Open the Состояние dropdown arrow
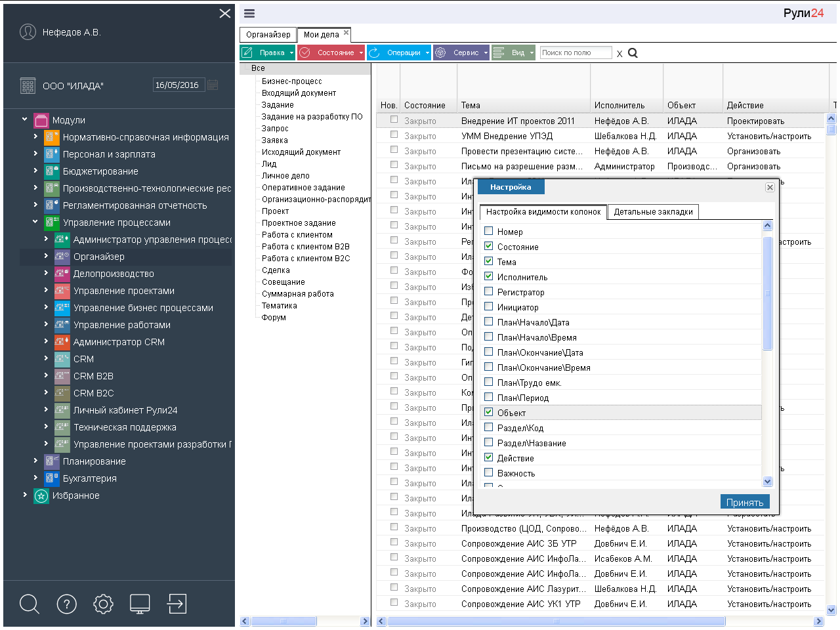 (361, 53)
